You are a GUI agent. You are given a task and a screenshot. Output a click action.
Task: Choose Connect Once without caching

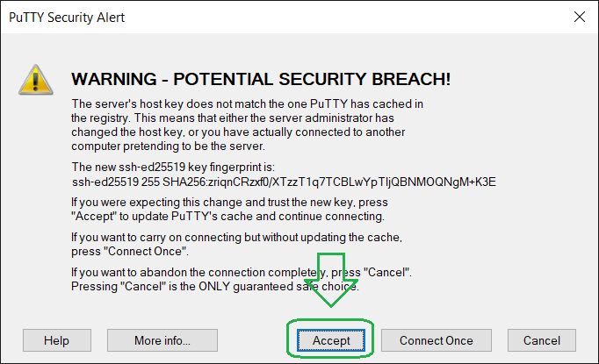436,340
